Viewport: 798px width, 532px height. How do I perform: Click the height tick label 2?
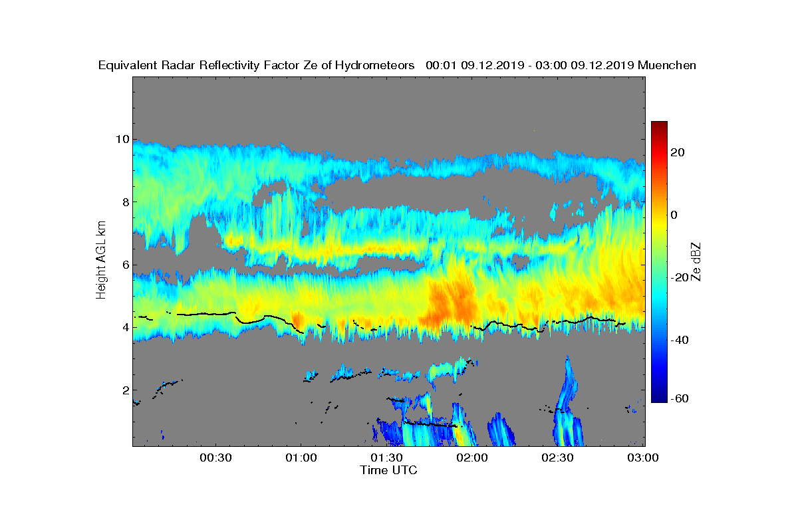pos(124,390)
